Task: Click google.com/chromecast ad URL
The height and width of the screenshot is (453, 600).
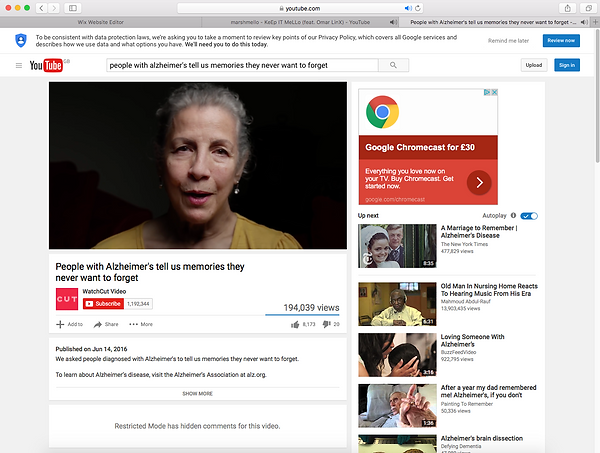Action: coord(395,199)
